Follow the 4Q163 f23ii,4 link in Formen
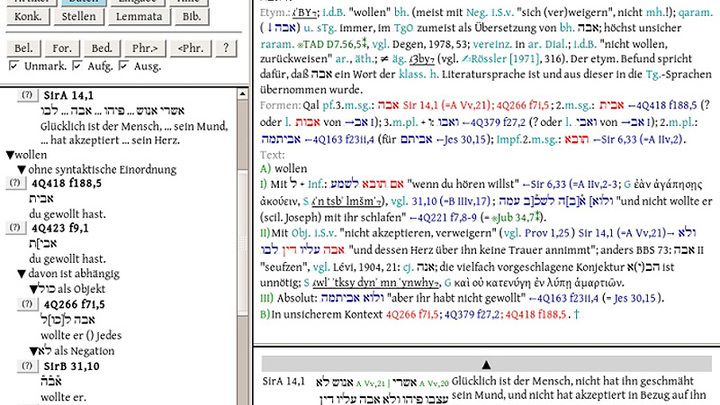Screen dimensions: 720x405 (x=338, y=139)
